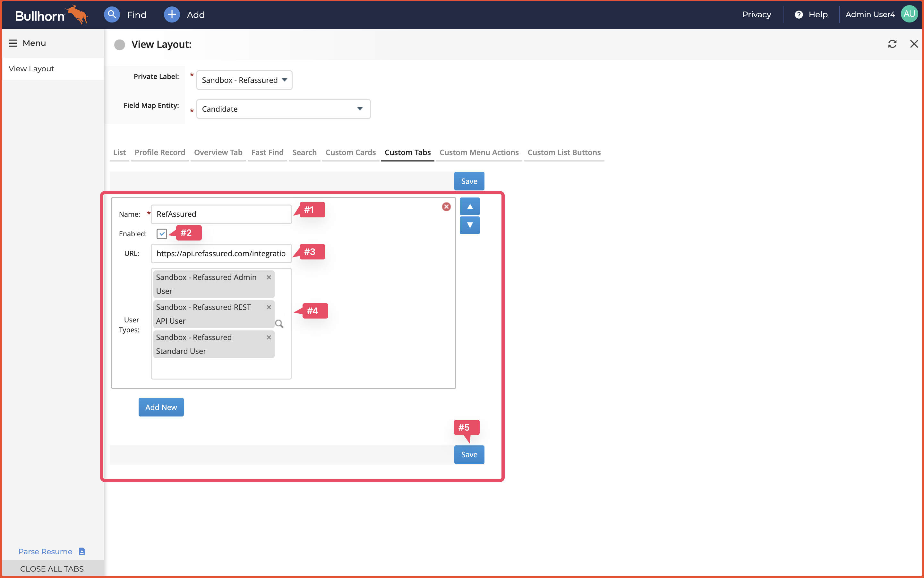The width and height of the screenshot is (924, 578).
Task: Open the Help question mark icon
Action: (x=798, y=14)
